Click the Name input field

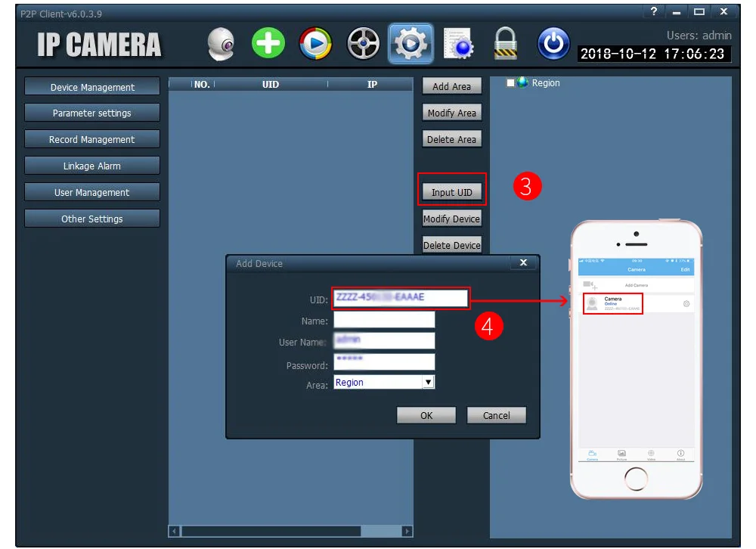tap(384, 321)
